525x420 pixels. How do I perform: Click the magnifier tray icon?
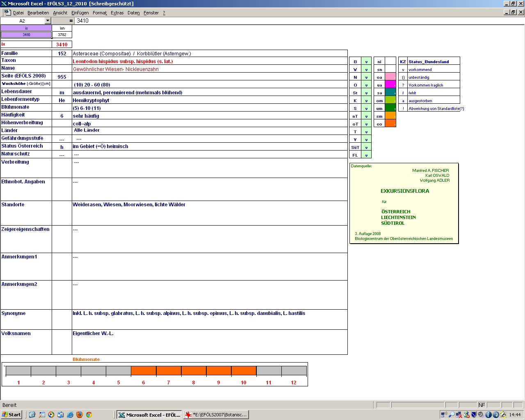[x=452, y=415]
